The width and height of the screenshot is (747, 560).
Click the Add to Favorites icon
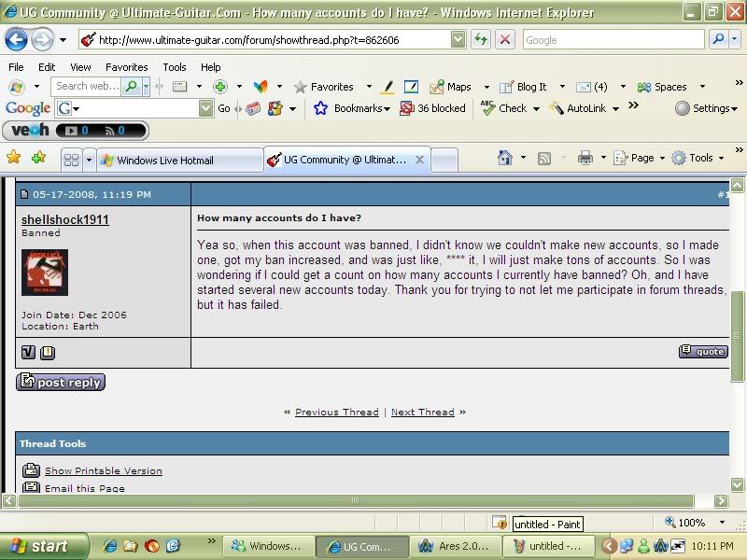38,157
